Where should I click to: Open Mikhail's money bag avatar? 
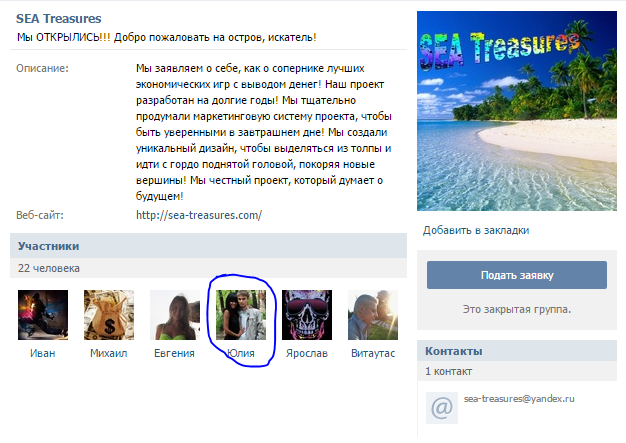point(109,315)
